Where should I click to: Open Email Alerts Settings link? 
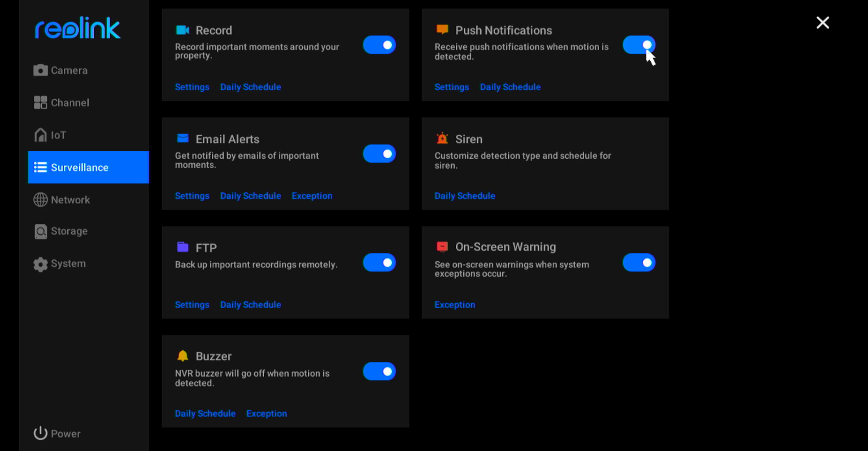(x=192, y=196)
